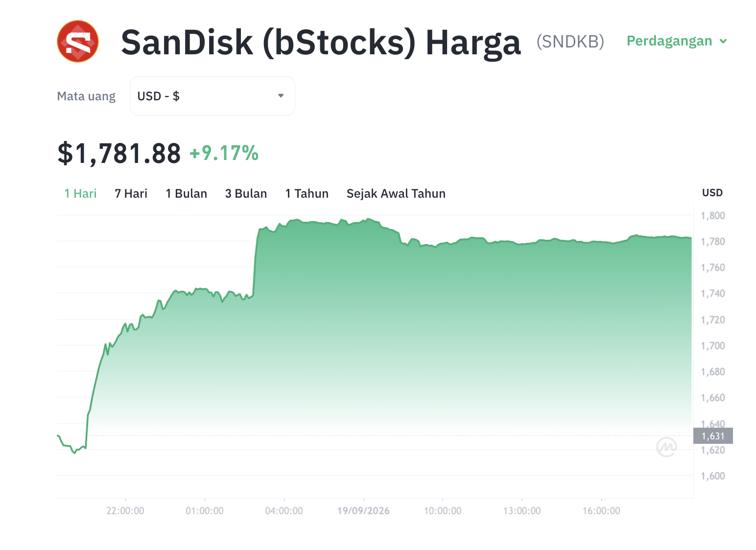Screen dimensions: 756x550
Task: Click the SanDisk bStocks logo icon
Action: [78, 42]
